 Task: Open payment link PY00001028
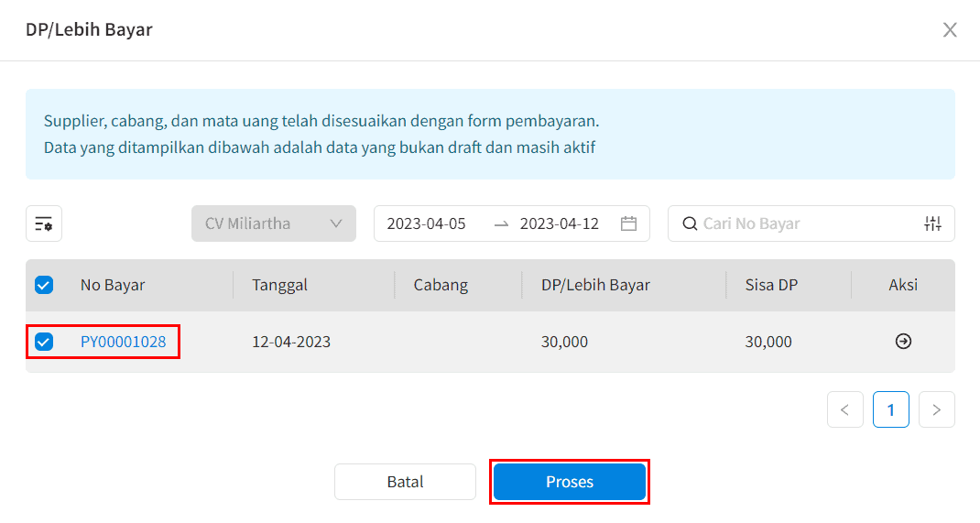(x=123, y=342)
